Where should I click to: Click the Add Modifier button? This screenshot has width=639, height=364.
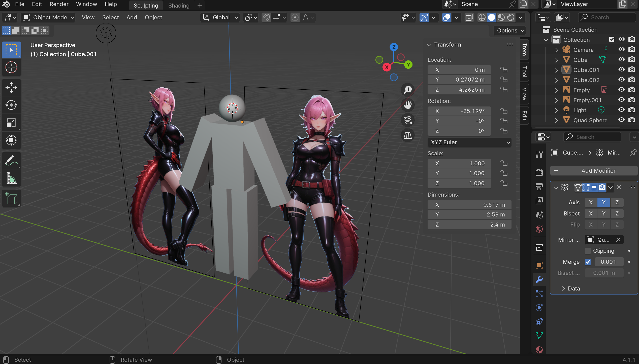(594, 171)
